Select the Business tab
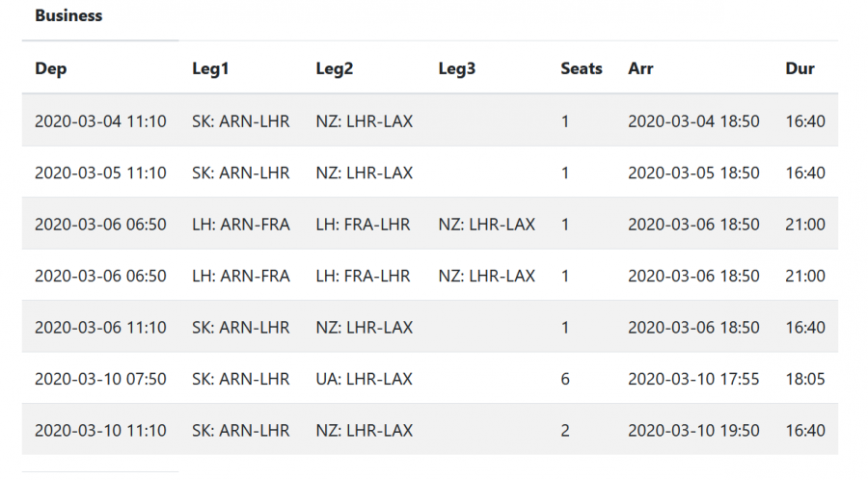The height and width of the screenshot is (480, 868). pyautogui.click(x=68, y=16)
